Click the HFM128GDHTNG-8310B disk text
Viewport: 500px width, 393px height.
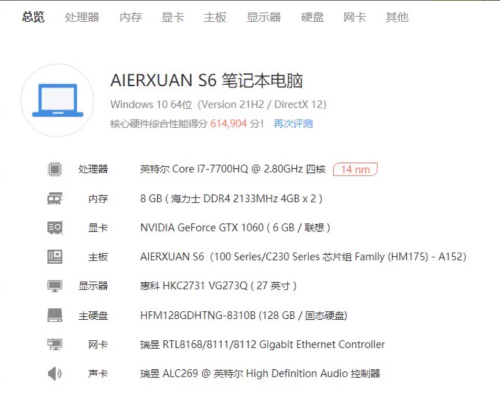(x=244, y=315)
